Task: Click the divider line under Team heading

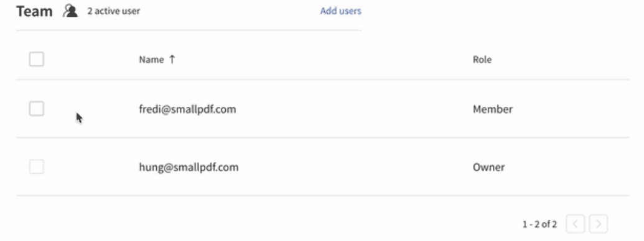Action: coord(189,30)
